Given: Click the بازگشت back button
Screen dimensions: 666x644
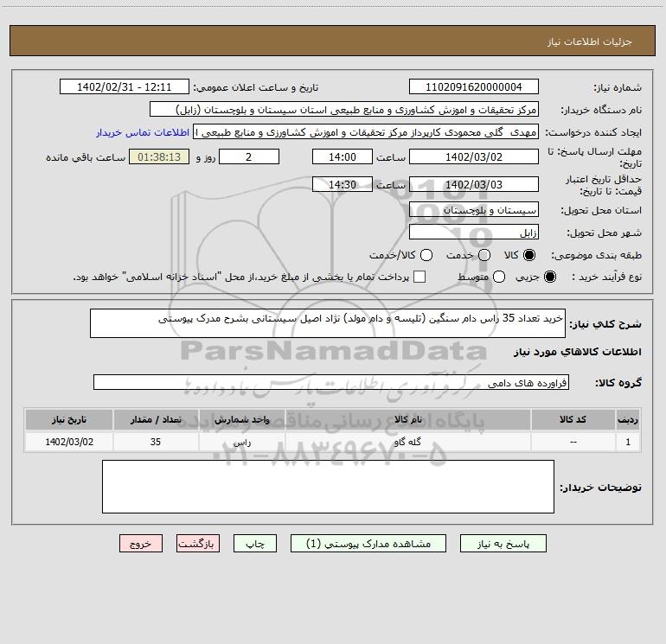Looking at the screenshot, I should [x=198, y=544].
